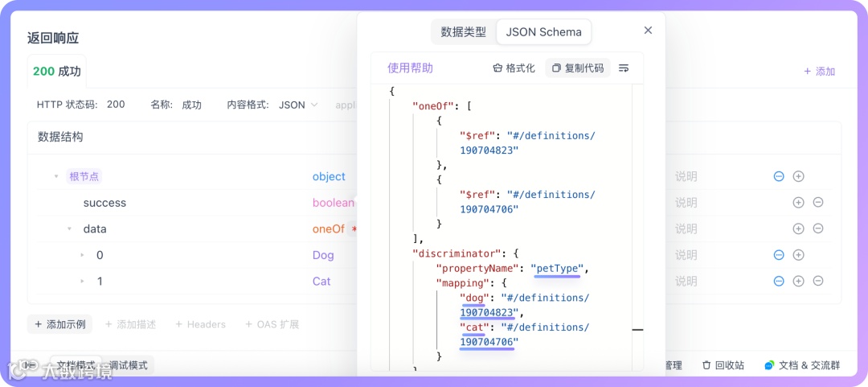Click 复制代码 to copy the schema
The image size is (868, 387).
(x=578, y=68)
